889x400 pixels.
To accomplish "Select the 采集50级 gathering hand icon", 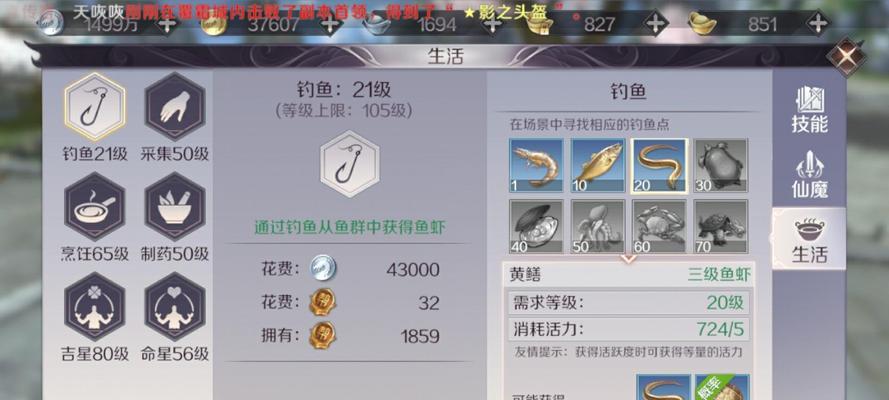I will point(175,107).
